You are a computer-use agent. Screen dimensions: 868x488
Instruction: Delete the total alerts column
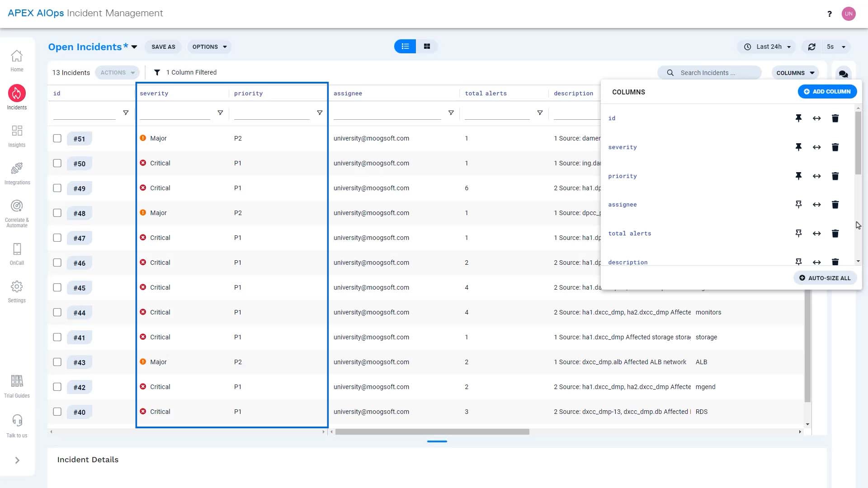click(835, 234)
